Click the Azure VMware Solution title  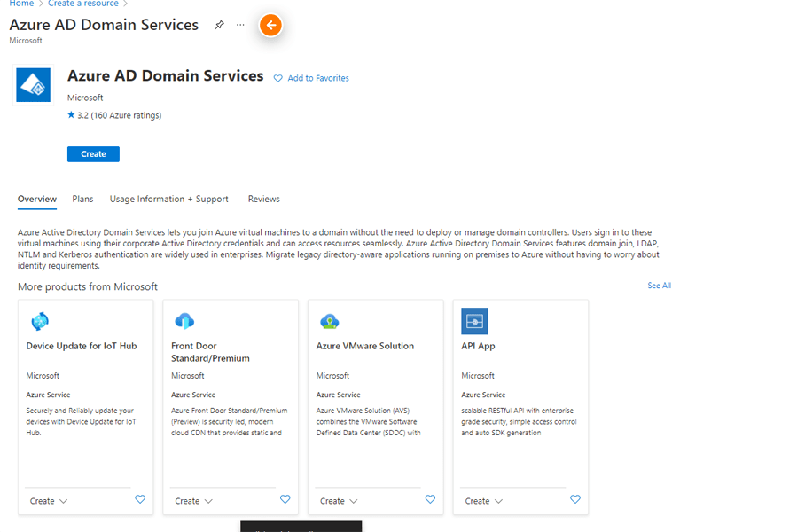pyautogui.click(x=365, y=346)
